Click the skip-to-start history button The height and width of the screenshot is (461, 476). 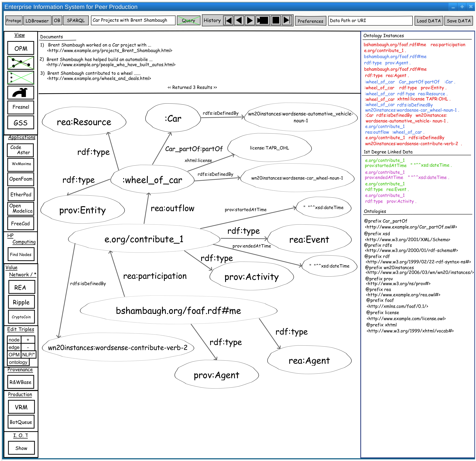228,20
